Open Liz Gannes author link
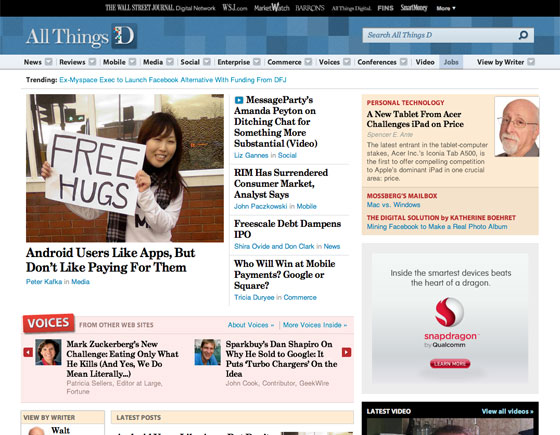Image resolution: width=560 pixels, height=435 pixels. (x=251, y=155)
